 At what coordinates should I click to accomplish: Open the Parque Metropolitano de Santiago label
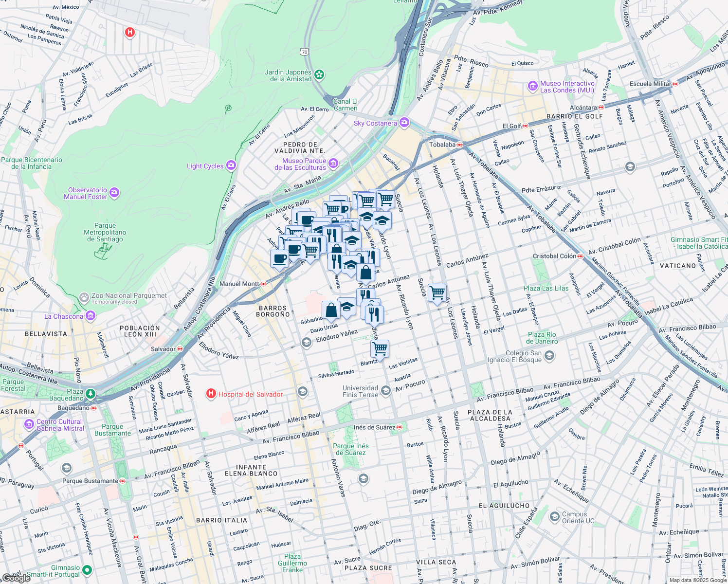coord(105,232)
